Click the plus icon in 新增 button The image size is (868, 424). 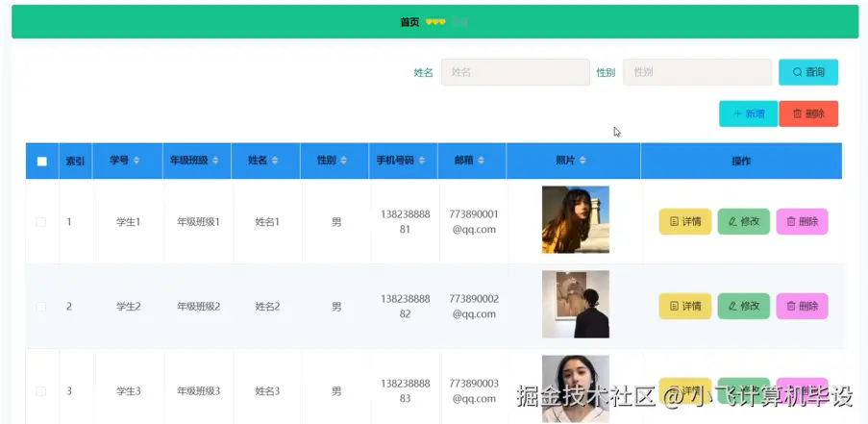click(x=737, y=113)
